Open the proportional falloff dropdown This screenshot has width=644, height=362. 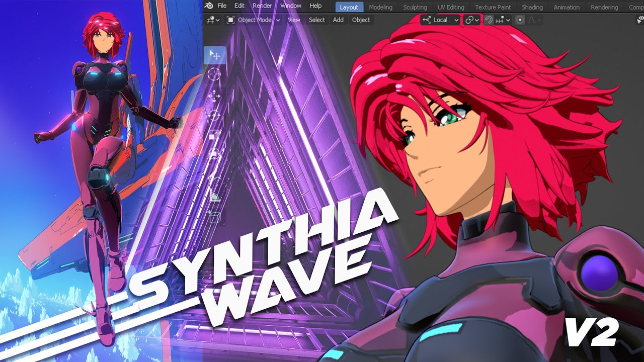click(534, 20)
